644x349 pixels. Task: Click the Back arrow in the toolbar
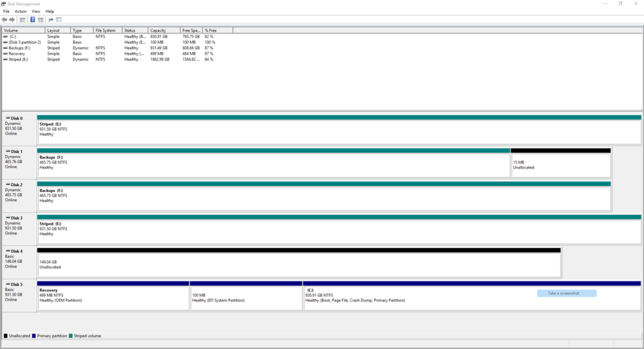coord(5,19)
